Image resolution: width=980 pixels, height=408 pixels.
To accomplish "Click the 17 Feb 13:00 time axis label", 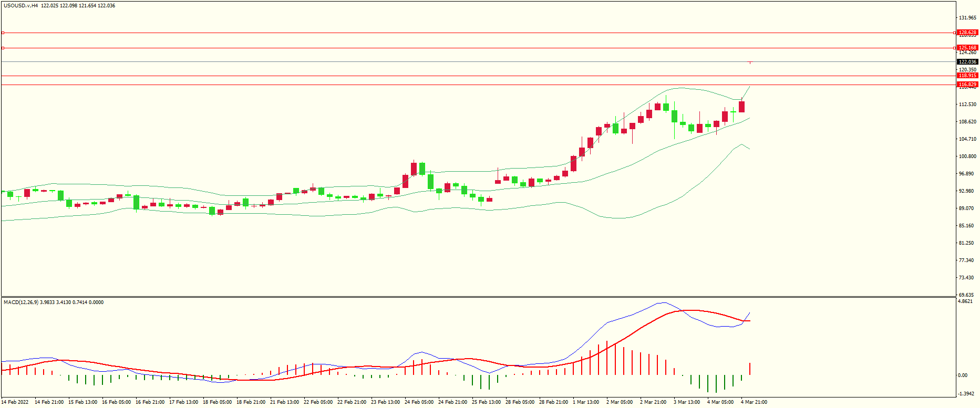I will [183, 402].
